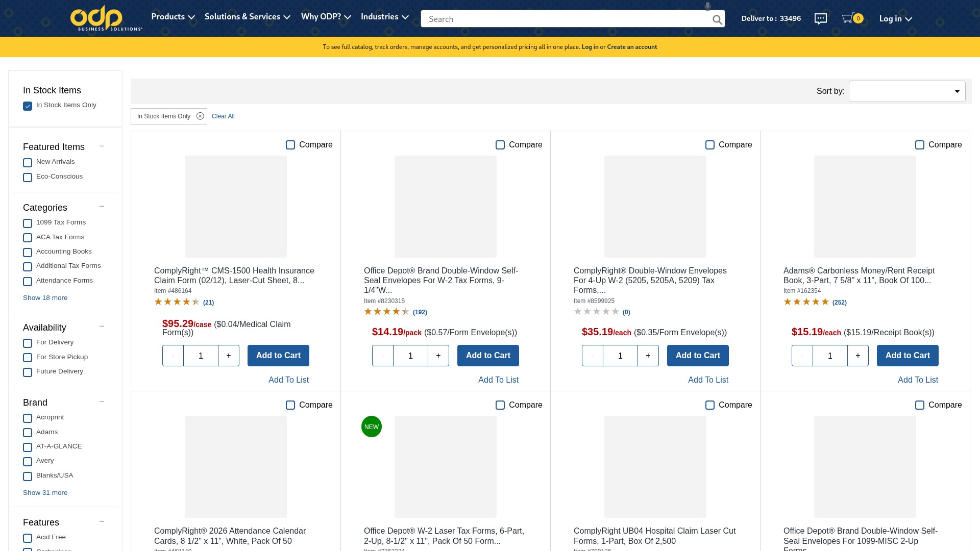Add $14.19 W-2 envelopes to cart
Screen dimensions: 980x551
point(488,356)
